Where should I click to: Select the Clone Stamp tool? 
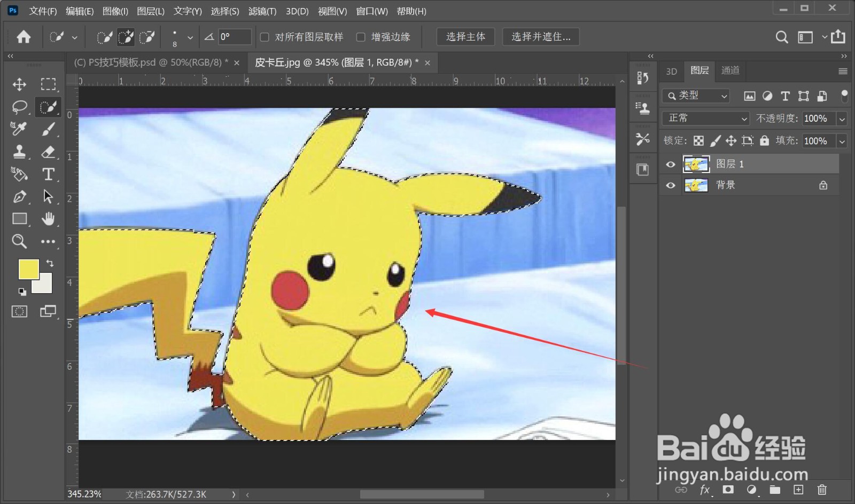[x=20, y=152]
